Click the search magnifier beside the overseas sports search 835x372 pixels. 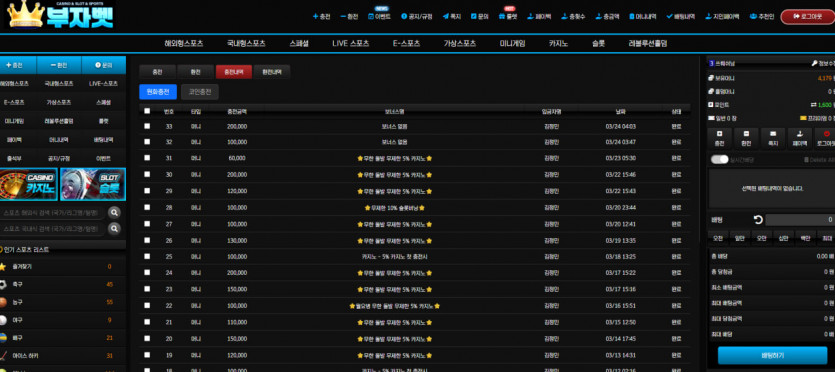(x=114, y=213)
